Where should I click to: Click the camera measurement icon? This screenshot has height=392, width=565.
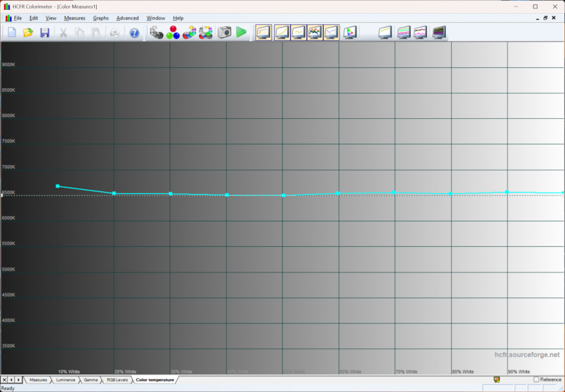[x=224, y=33]
